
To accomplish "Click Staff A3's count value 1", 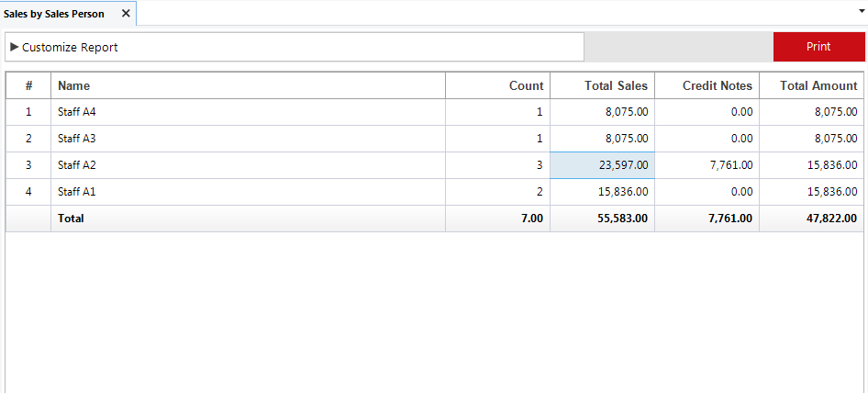I will tap(497, 139).
